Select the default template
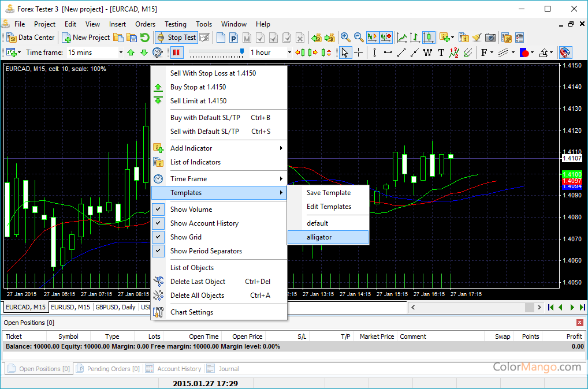 [x=328, y=223]
